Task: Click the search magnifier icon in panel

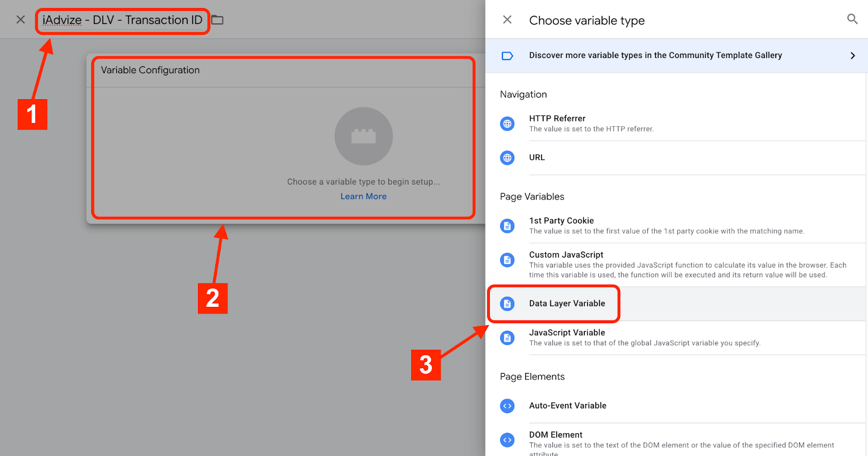Action: click(852, 20)
